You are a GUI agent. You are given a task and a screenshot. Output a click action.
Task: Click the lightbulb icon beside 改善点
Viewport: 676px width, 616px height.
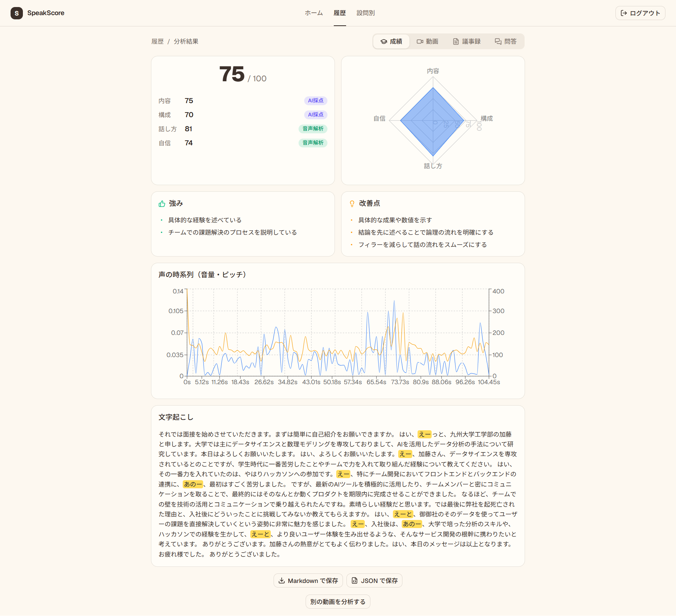pyautogui.click(x=352, y=204)
